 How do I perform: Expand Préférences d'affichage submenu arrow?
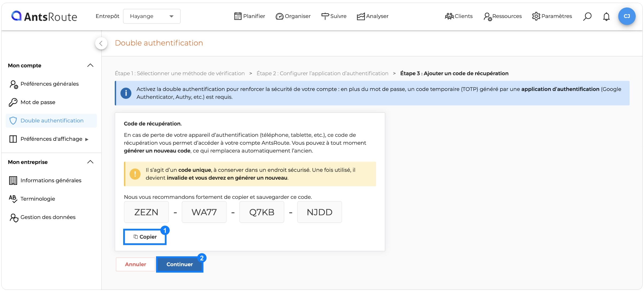tap(87, 139)
